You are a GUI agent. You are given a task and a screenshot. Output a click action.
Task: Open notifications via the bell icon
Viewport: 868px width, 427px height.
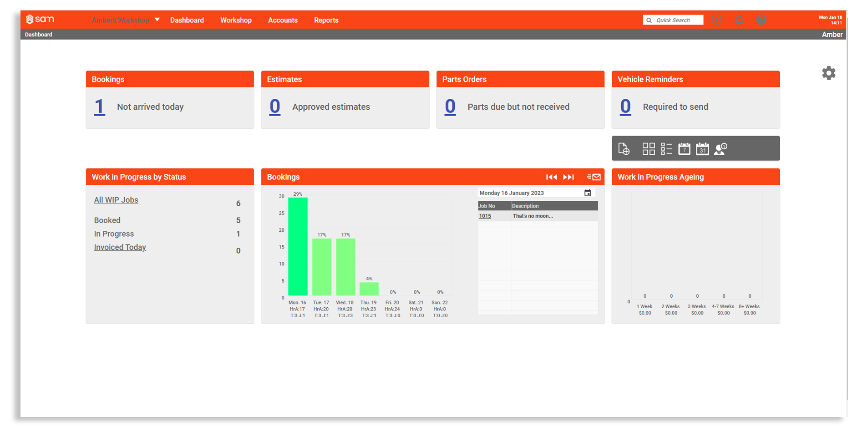pyautogui.click(x=739, y=20)
